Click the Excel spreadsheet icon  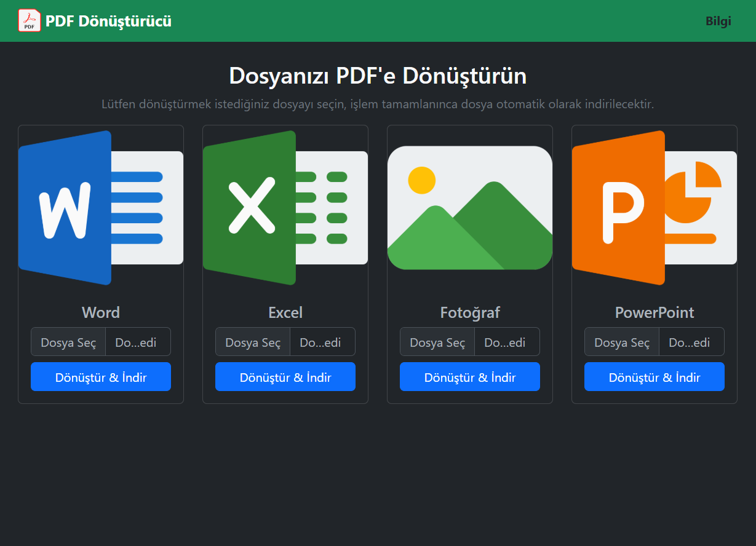coord(285,208)
